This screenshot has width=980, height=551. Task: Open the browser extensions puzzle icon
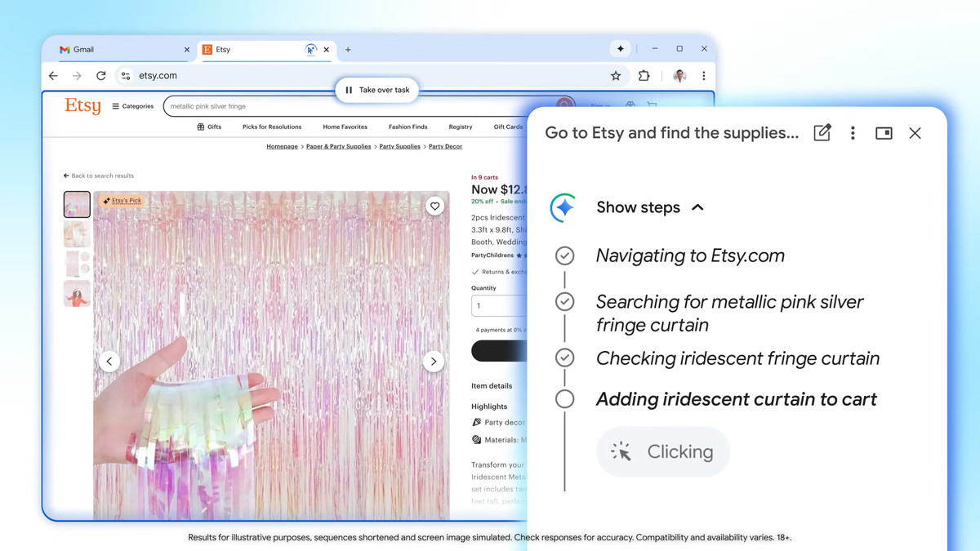pyautogui.click(x=644, y=76)
